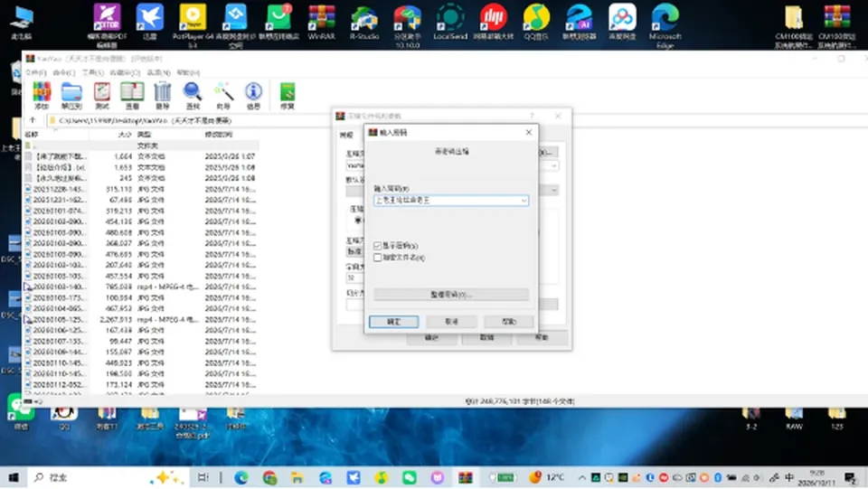This screenshot has height=489, width=868.
Task: Open the QQ音乐 desktop icon
Action: point(536,22)
